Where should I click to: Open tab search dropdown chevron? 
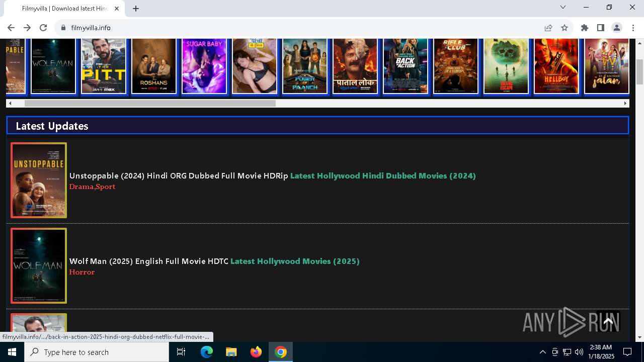tap(563, 7)
